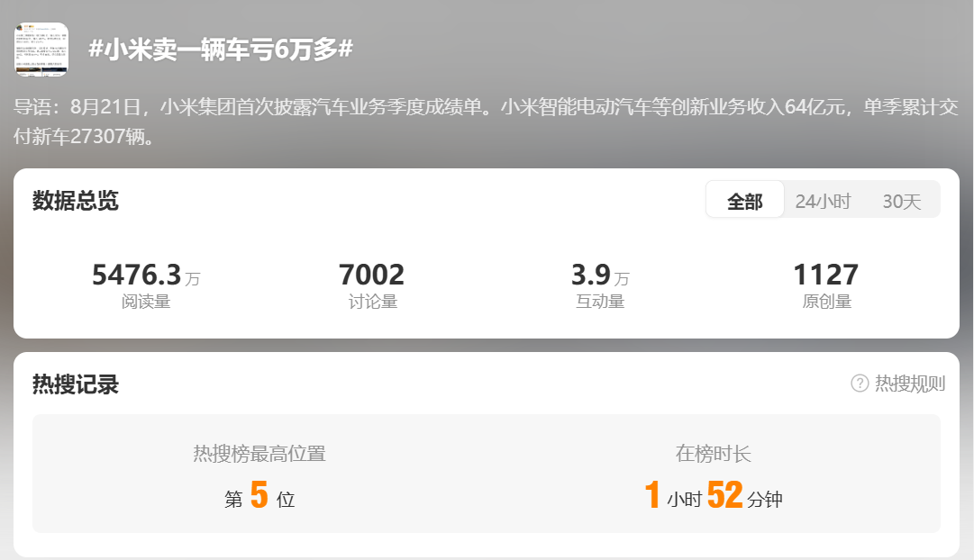The image size is (974, 560).
Task: Click the 5476.3万 阅读量 figure
Action: 146,275
